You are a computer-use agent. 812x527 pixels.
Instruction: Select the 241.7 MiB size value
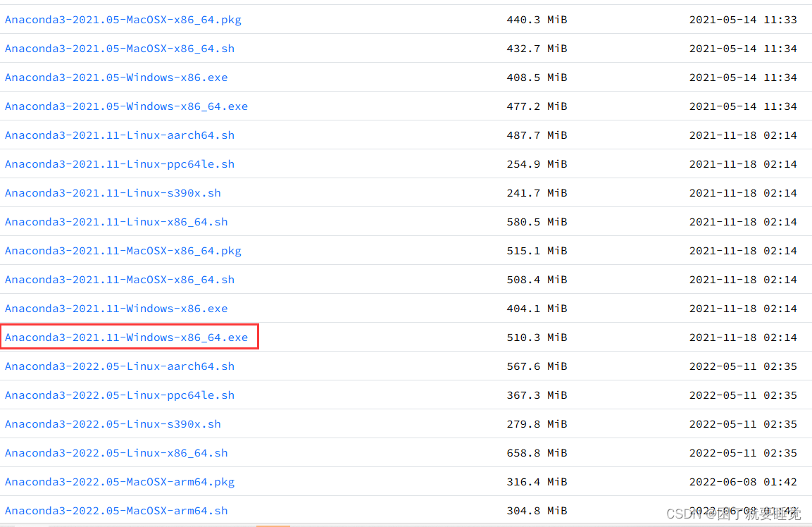(537, 193)
